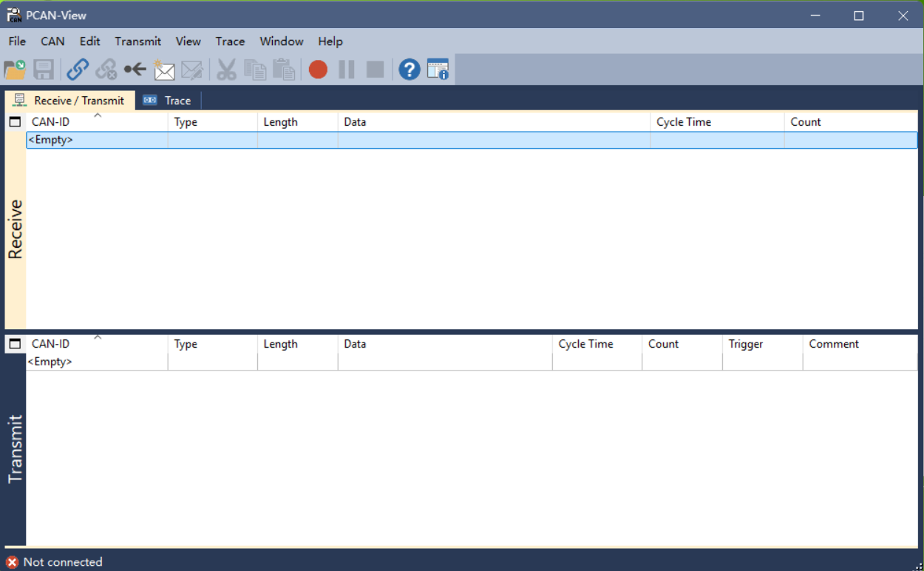Click the Open file toolbar icon
The height and width of the screenshot is (571, 924).
tap(15, 70)
